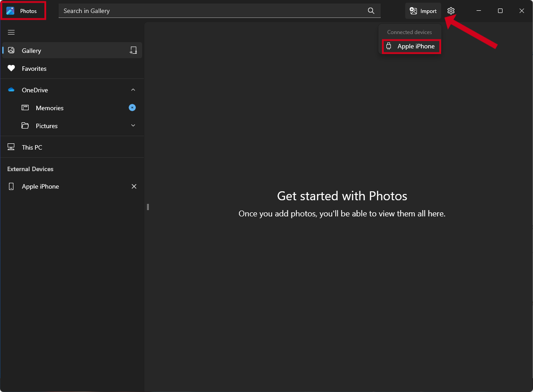Open the hamburger navigation menu

11,32
